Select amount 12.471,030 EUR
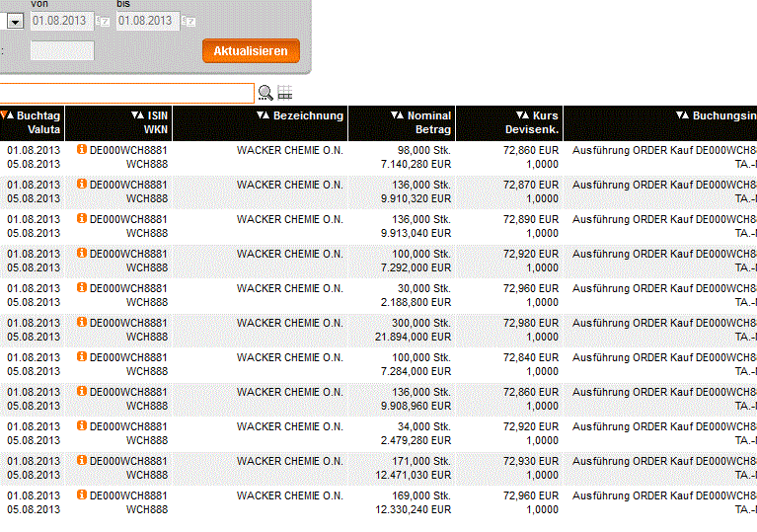The image size is (757, 532). point(413,475)
